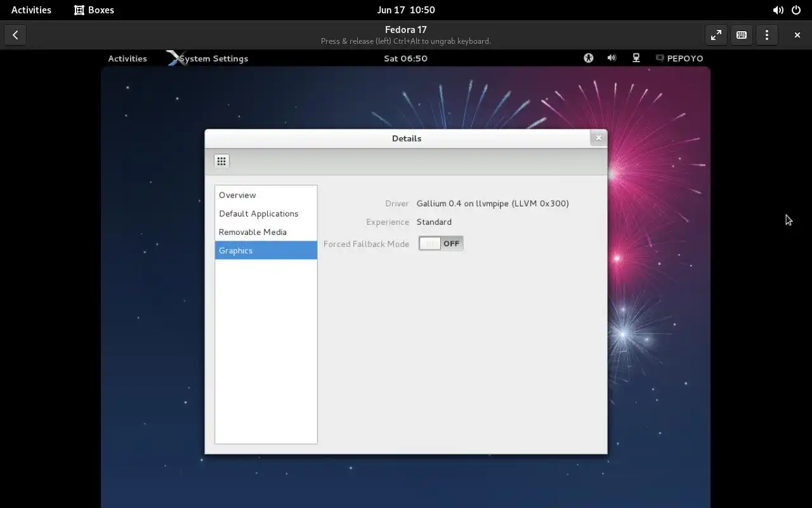The image size is (812, 508).
Task: Select Default Applications in sidebar
Action: tap(266, 213)
